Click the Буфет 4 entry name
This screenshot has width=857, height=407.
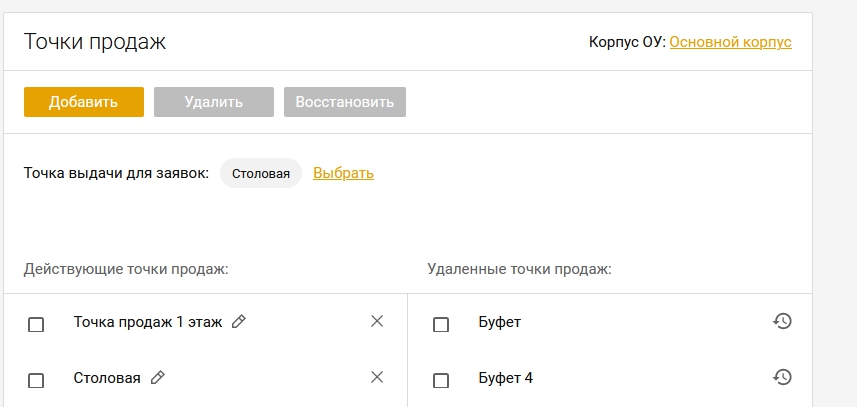(x=506, y=378)
